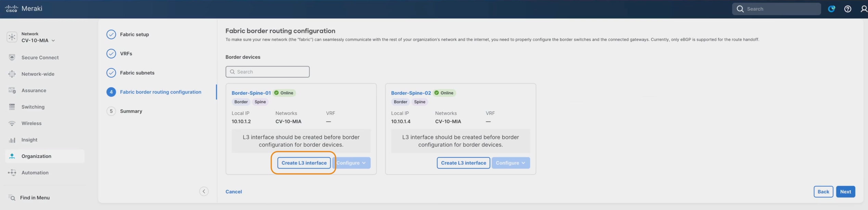Select the Network-wide globe icon
868x210 pixels.
point(12,74)
